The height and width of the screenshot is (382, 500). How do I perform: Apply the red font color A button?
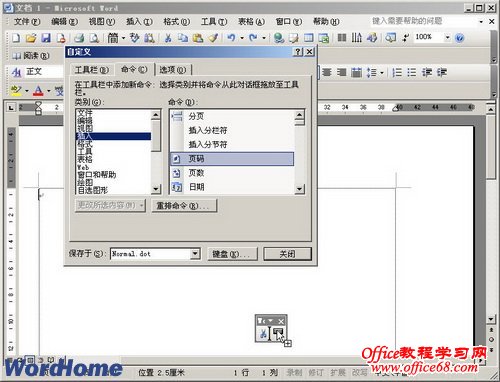[38, 90]
